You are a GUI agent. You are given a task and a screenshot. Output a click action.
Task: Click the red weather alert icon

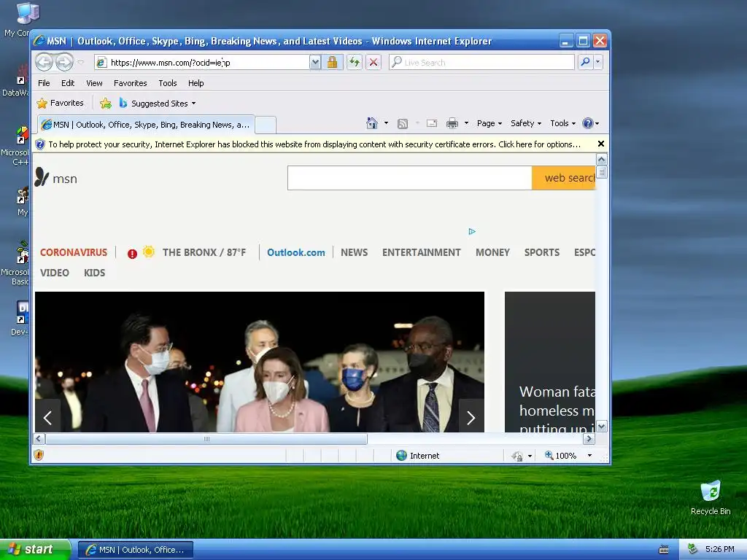coord(132,254)
